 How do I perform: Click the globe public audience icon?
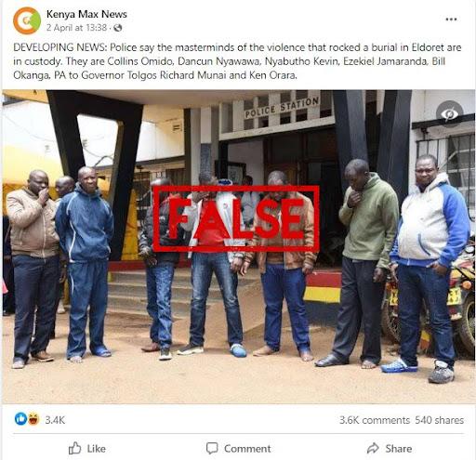(118, 28)
